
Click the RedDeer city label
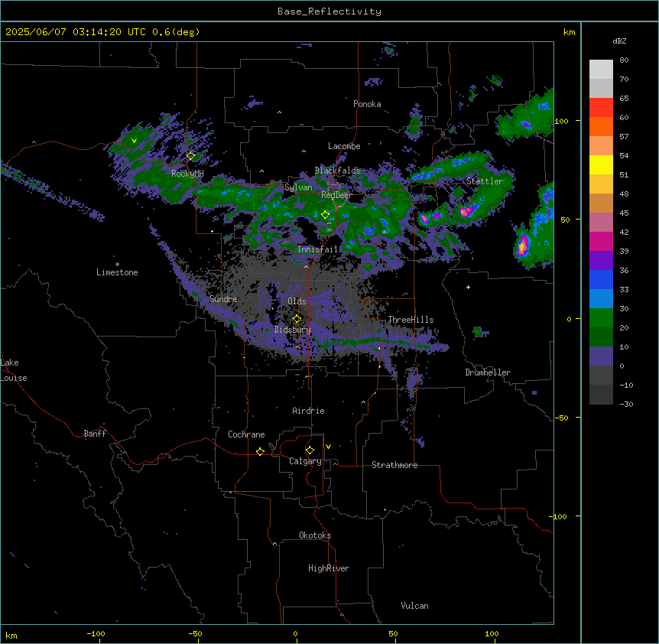(x=336, y=195)
